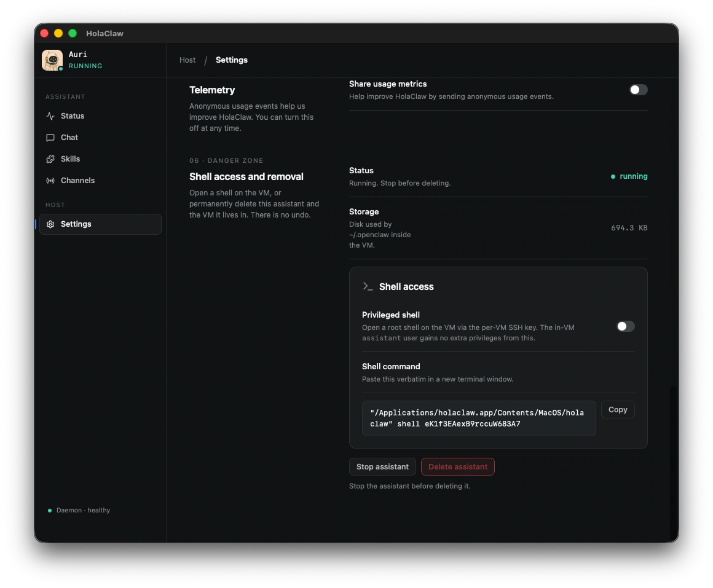This screenshot has height=588, width=713.
Task: Open the Channels section
Action: pos(100,181)
